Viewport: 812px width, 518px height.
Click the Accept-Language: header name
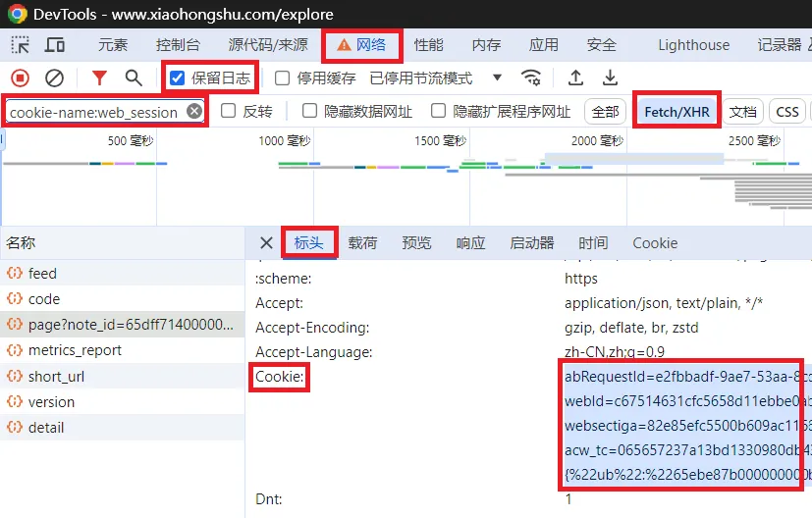[314, 352]
